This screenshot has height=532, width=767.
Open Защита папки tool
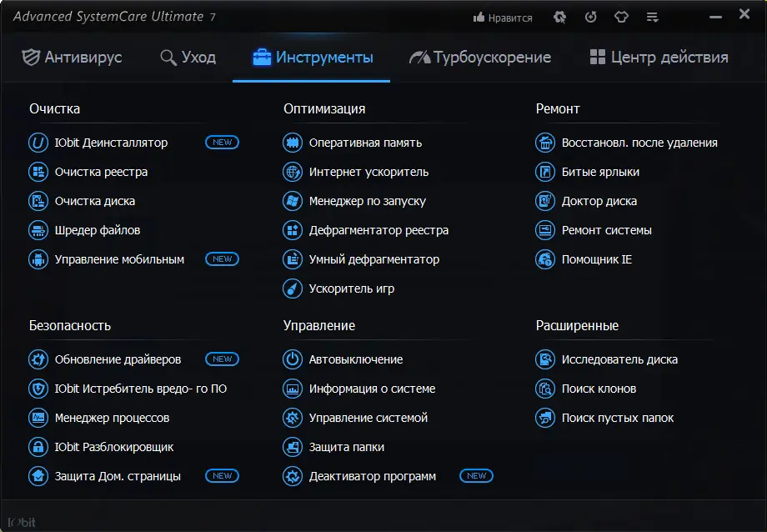click(344, 447)
